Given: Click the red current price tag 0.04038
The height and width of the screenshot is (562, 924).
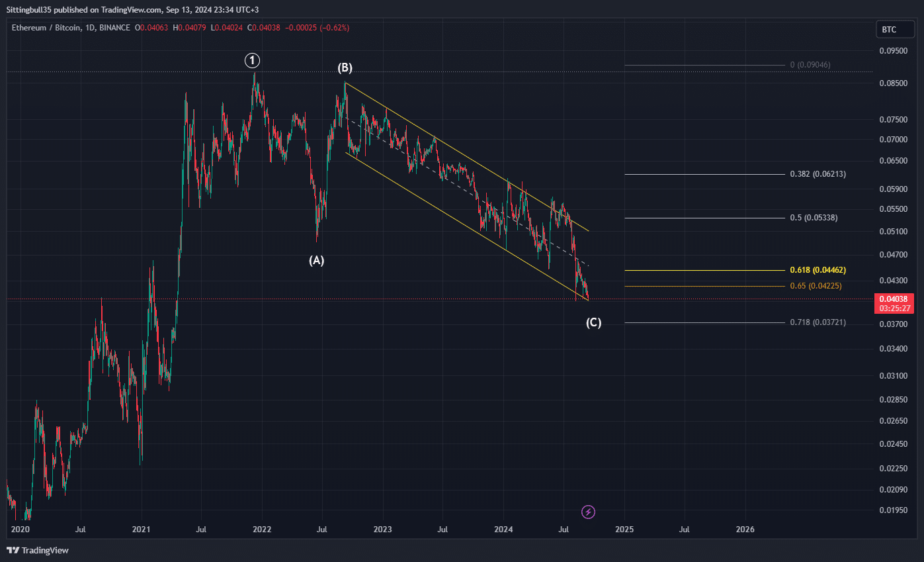Looking at the screenshot, I should click(x=894, y=299).
